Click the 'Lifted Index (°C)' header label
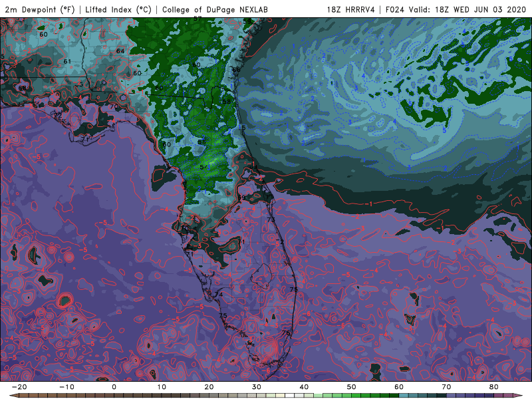 tap(118, 9)
